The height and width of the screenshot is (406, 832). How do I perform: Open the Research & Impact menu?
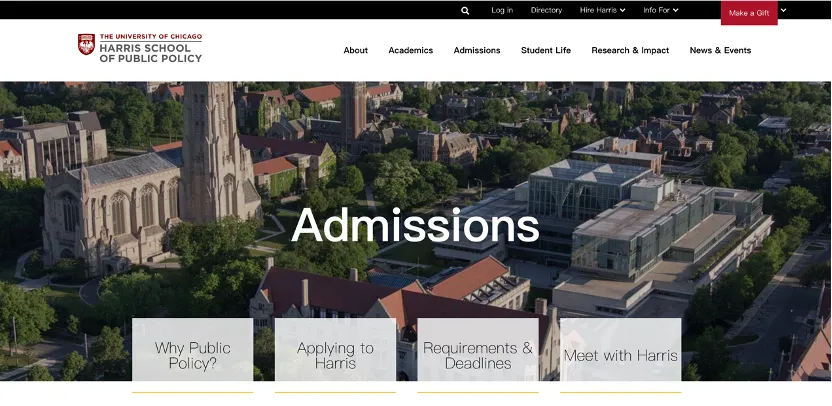tap(630, 50)
